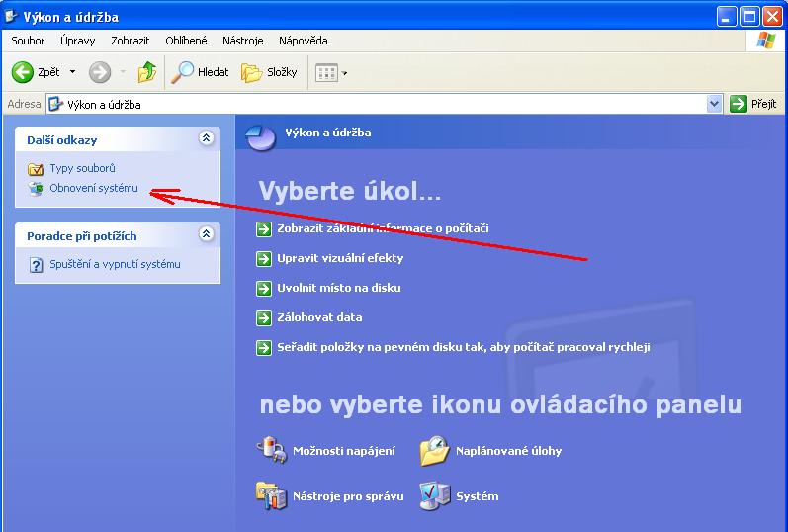Click the help question mark icon

click(36, 264)
